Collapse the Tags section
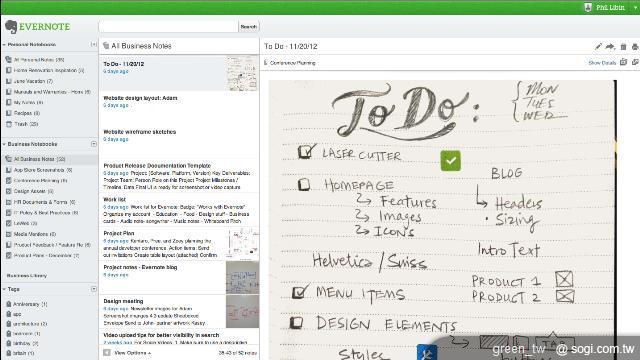640x360 pixels. [x=4, y=289]
